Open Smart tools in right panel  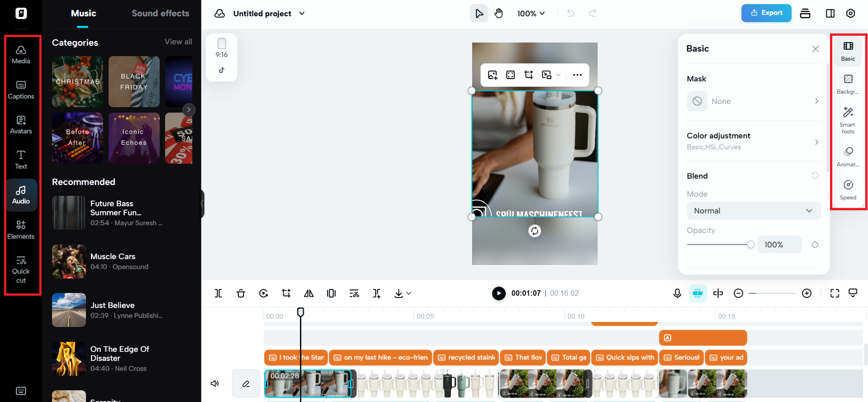848,120
